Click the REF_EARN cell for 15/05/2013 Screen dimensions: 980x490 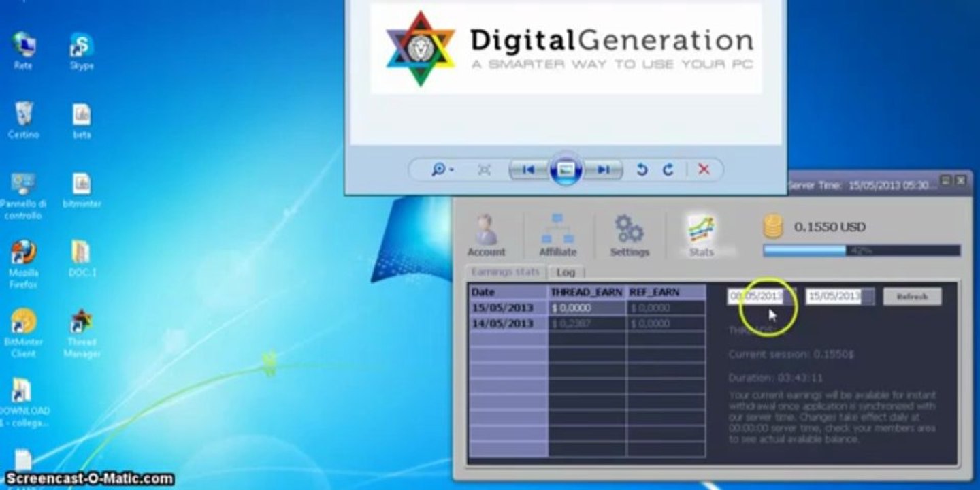[666, 308]
